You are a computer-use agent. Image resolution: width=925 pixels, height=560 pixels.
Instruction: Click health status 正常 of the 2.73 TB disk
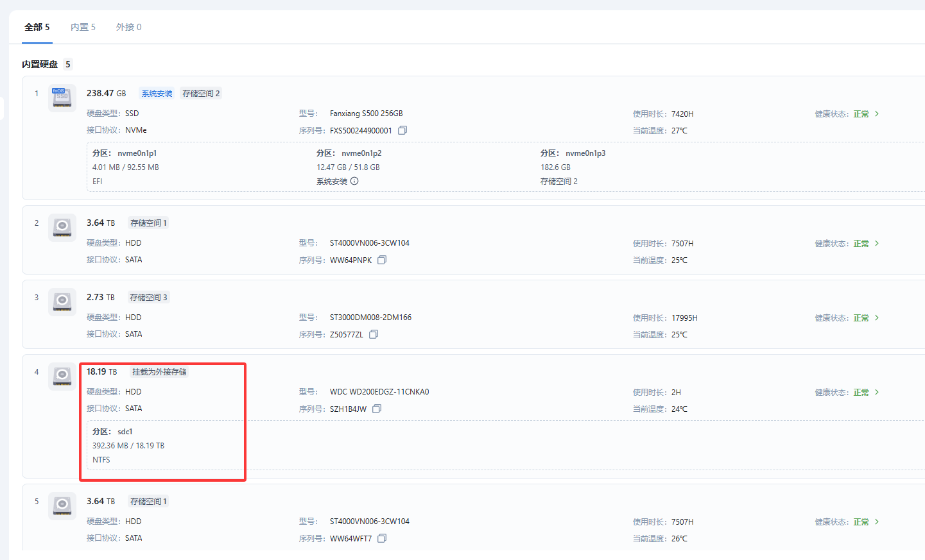tap(861, 318)
